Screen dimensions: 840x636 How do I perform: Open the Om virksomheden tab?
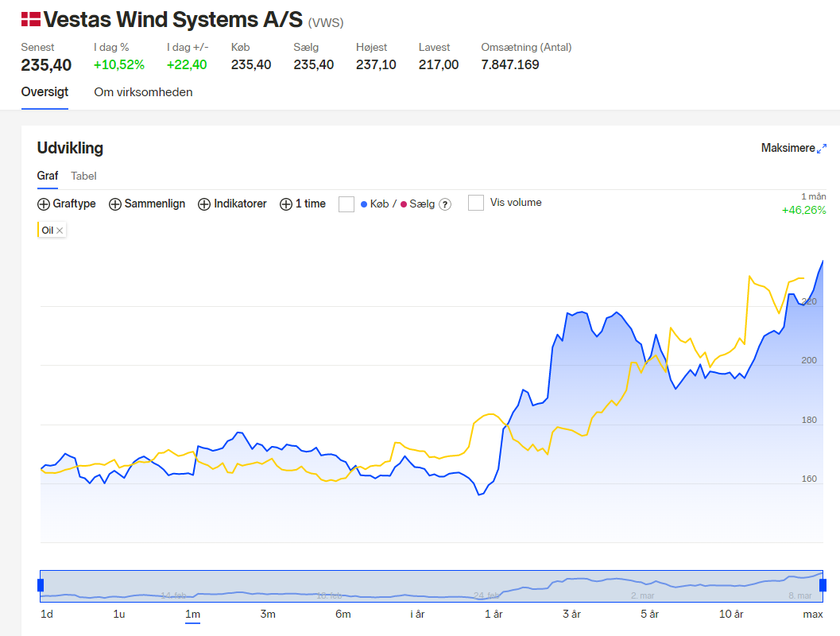143,92
